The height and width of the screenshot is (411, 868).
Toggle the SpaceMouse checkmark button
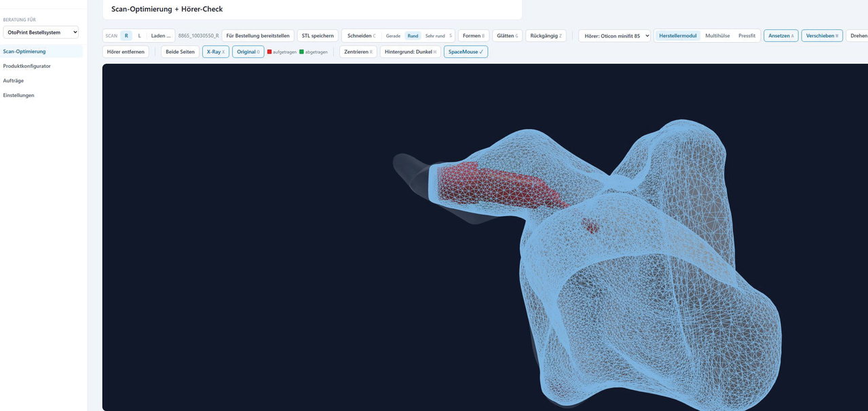point(466,52)
